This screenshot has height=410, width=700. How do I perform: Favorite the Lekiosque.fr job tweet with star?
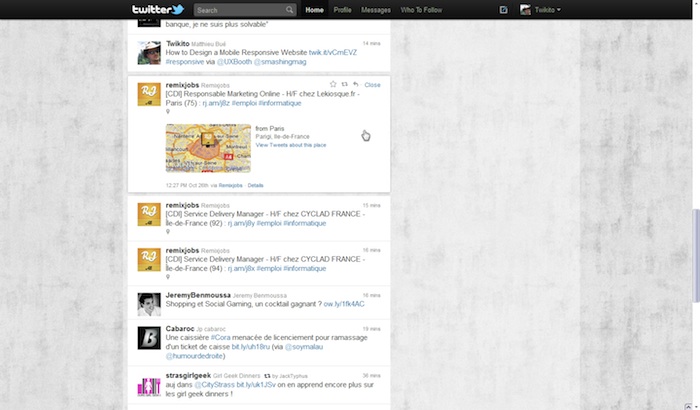[333, 84]
